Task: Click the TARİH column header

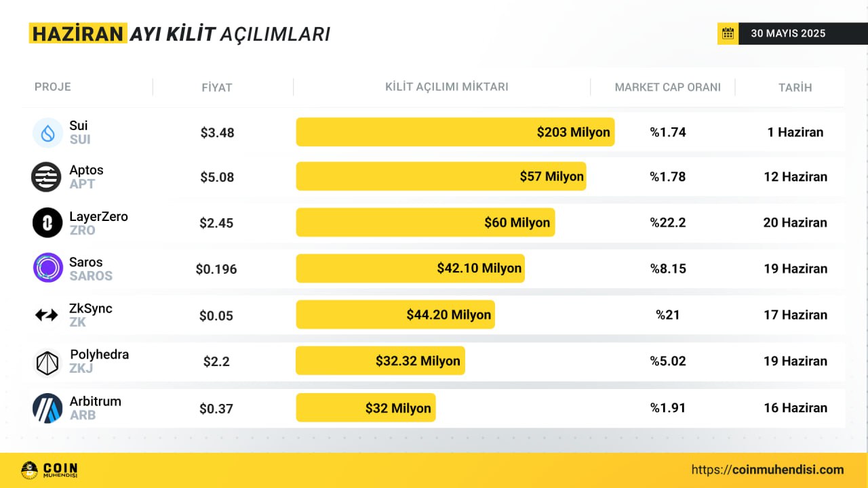Action: pyautogui.click(x=795, y=87)
